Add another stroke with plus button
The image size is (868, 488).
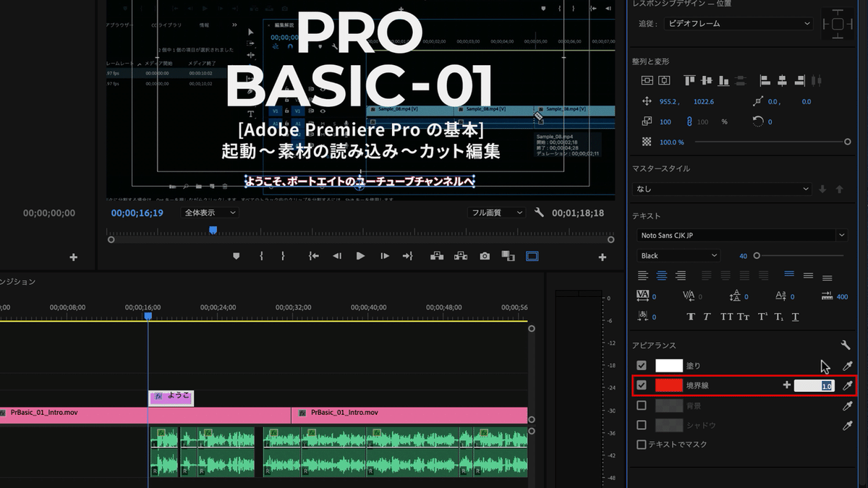click(787, 385)
